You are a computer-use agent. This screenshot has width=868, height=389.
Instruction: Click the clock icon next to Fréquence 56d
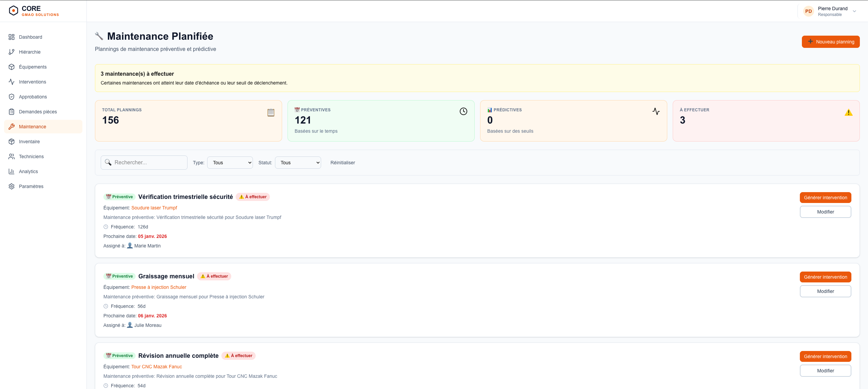106,306
